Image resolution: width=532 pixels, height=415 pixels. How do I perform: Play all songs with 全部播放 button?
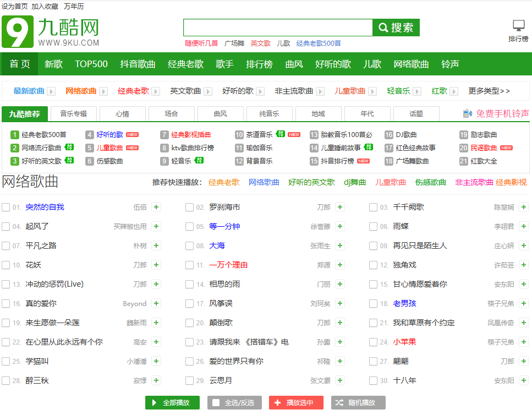172,402
